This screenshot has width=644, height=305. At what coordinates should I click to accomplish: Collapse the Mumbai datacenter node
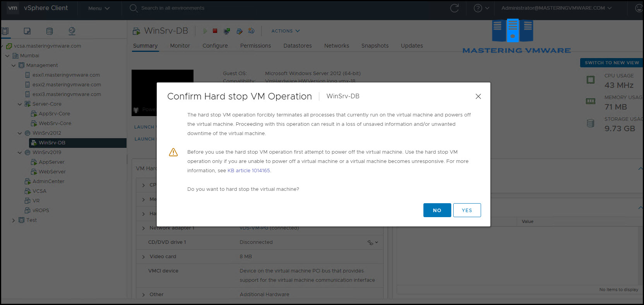point(7,56)
